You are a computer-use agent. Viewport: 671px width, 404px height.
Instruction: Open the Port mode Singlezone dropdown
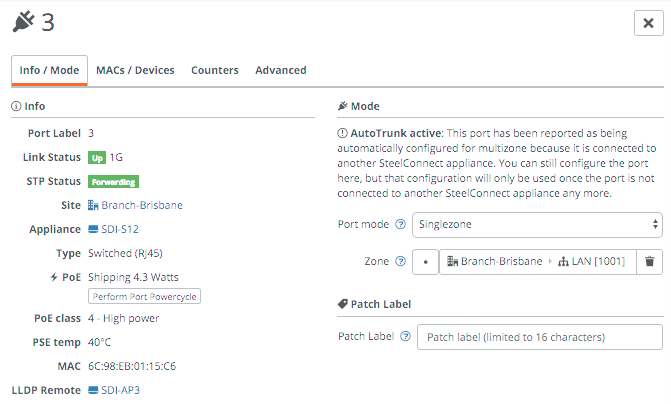pyautogui.click(x=537, y=225)
